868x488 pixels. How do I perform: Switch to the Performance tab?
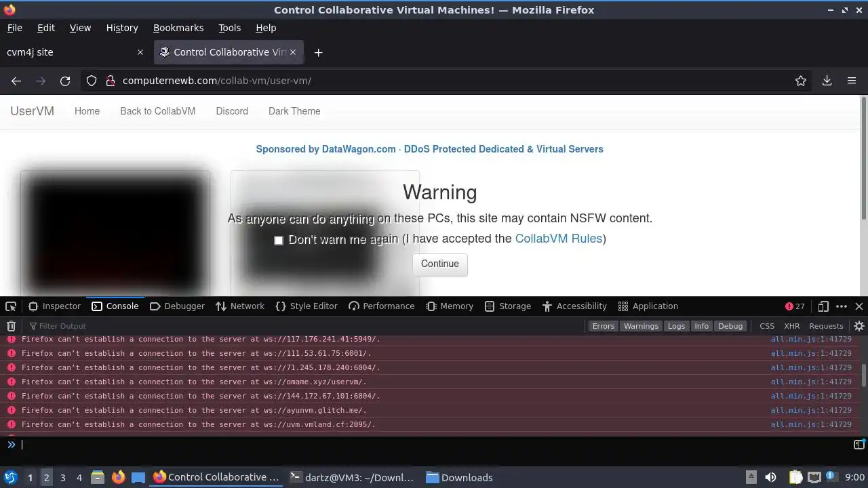(x=381, y=306)
